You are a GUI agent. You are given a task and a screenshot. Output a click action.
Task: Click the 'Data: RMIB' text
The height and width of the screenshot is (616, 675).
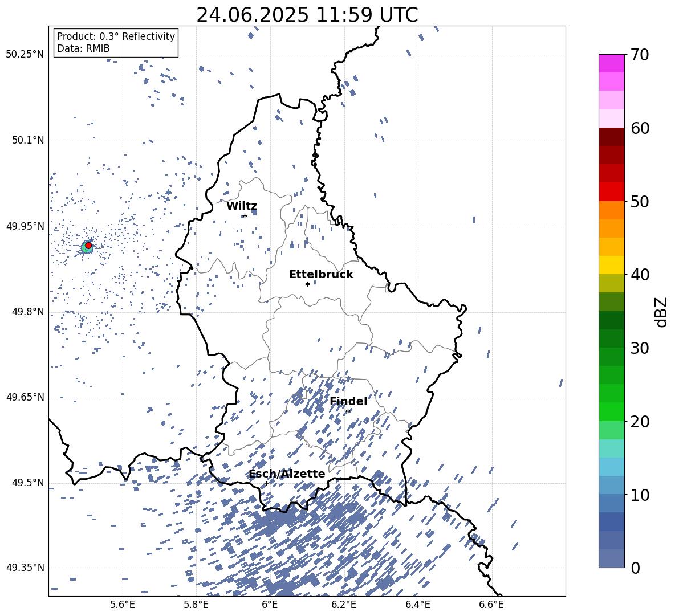[x=83, y=48]
